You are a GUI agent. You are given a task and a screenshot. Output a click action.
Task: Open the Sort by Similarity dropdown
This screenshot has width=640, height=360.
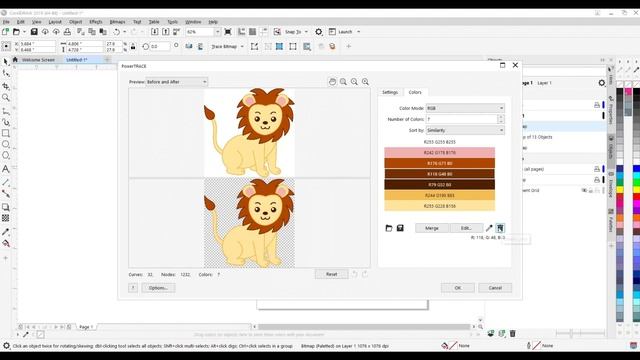[465, 130]
